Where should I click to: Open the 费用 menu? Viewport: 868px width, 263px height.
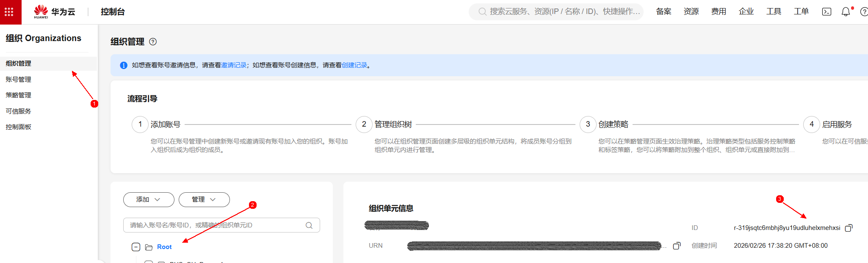coord(719,12)
